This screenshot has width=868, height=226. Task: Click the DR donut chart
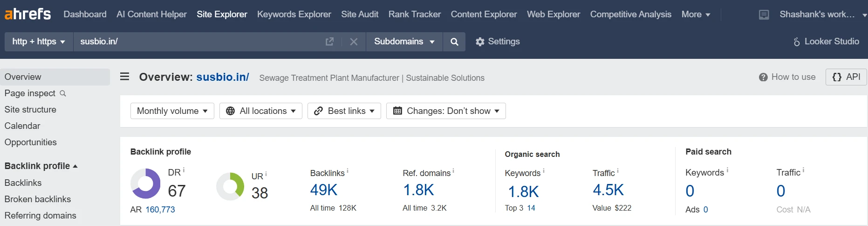pos(145,184)
